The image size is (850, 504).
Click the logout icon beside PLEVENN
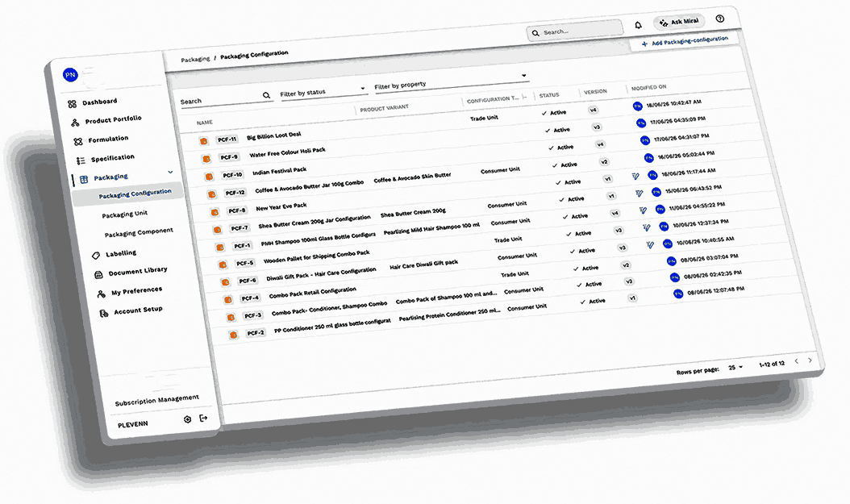[203, 418]
